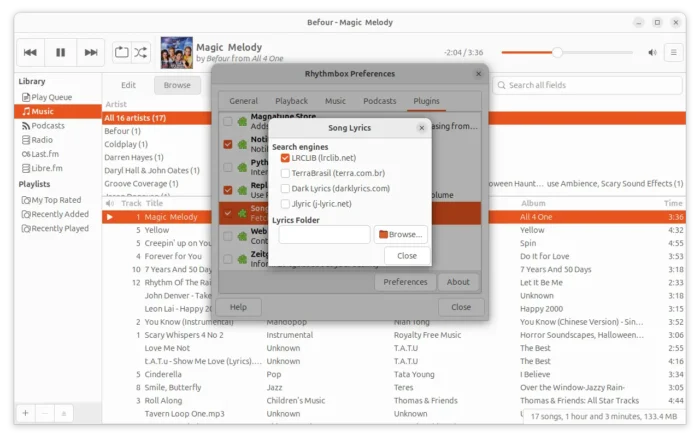Screen dimensions: 700x440
Task: Open Libre.fm in the sidebar
Action: tap(42, 168)
